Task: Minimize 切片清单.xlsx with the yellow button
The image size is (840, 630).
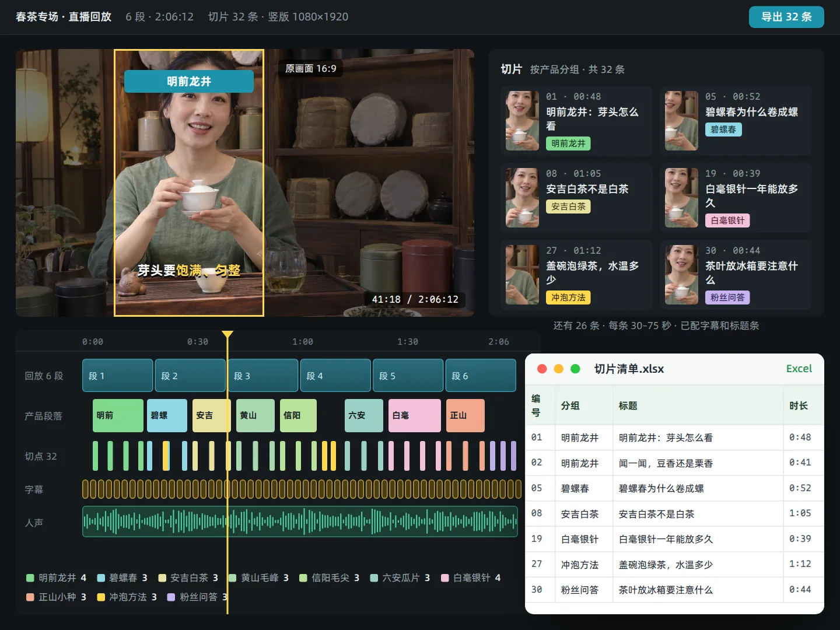Action: pos(558,369)
